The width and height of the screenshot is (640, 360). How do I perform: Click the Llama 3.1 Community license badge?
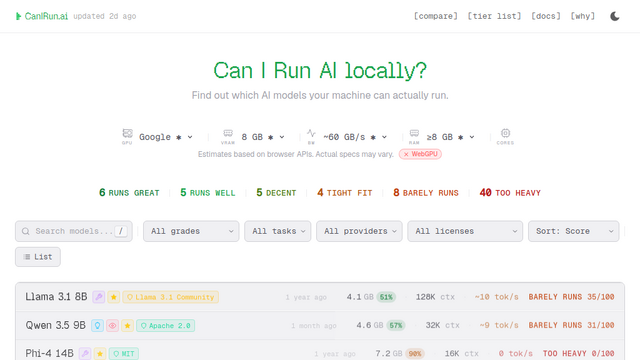coord(171,297)
